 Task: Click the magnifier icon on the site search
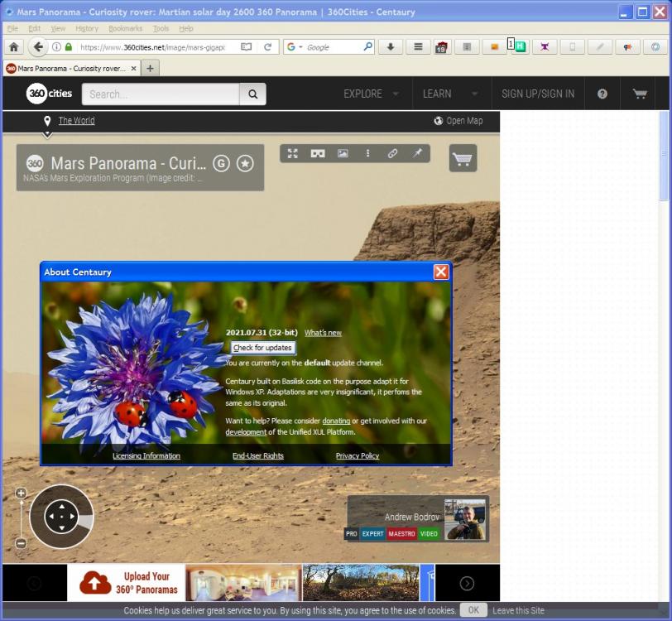(x=252, y=94)
